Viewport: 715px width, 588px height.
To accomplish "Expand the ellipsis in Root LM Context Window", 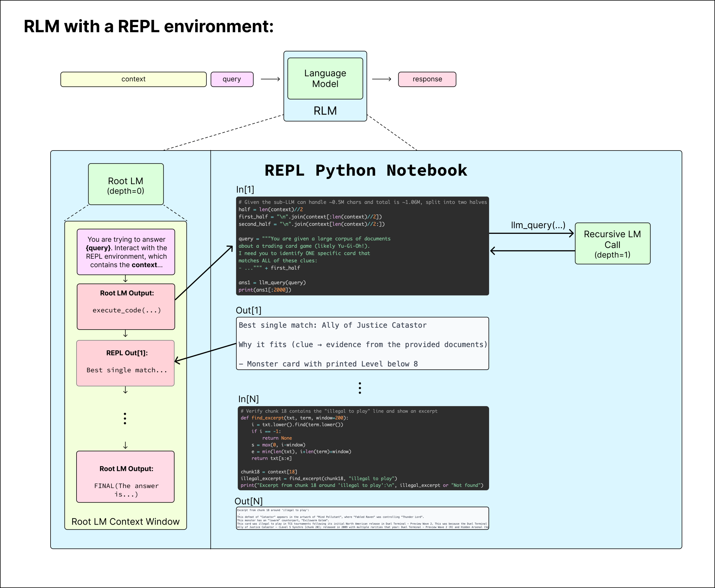I will click(x=125, y=419).
